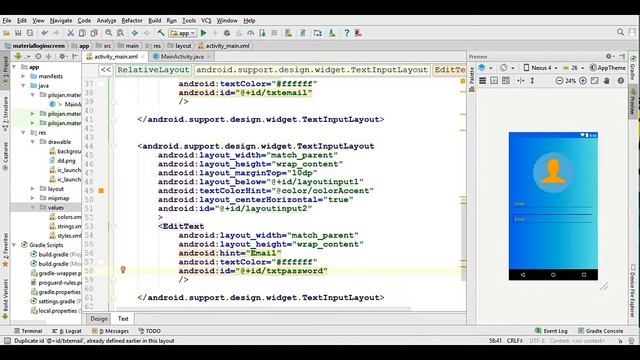Toggle the Gradle panel on the right edge
Viewport: 640px width, 360px height.
[633, 69]
